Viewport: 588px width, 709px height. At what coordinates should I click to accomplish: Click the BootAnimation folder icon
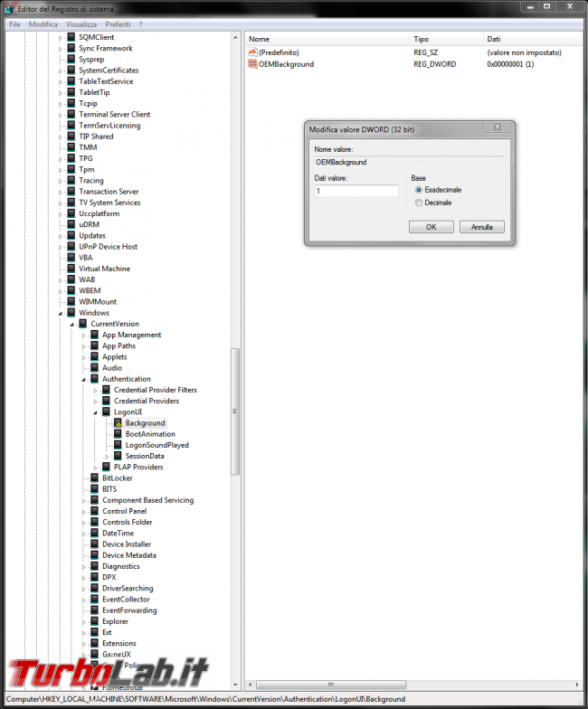click(x=118, y=434)
